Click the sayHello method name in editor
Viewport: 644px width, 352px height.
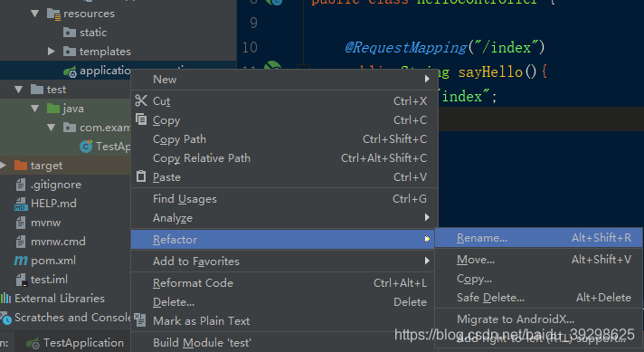coord(490,72)
